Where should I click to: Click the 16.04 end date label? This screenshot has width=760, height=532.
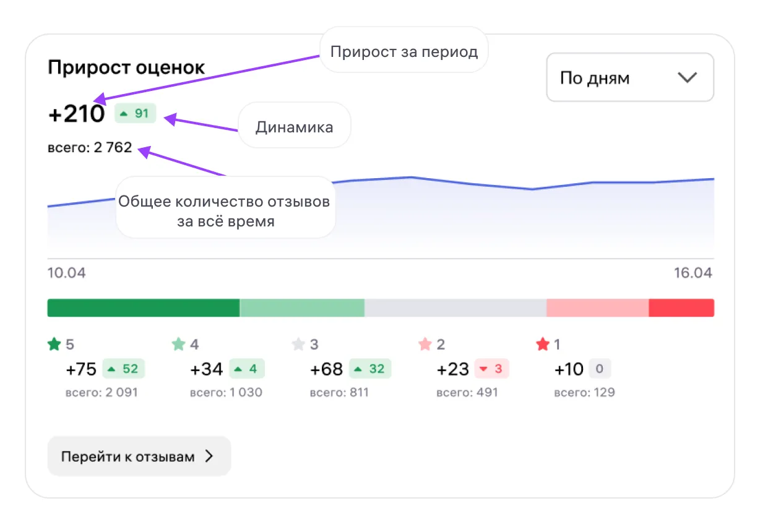[693, 273]
